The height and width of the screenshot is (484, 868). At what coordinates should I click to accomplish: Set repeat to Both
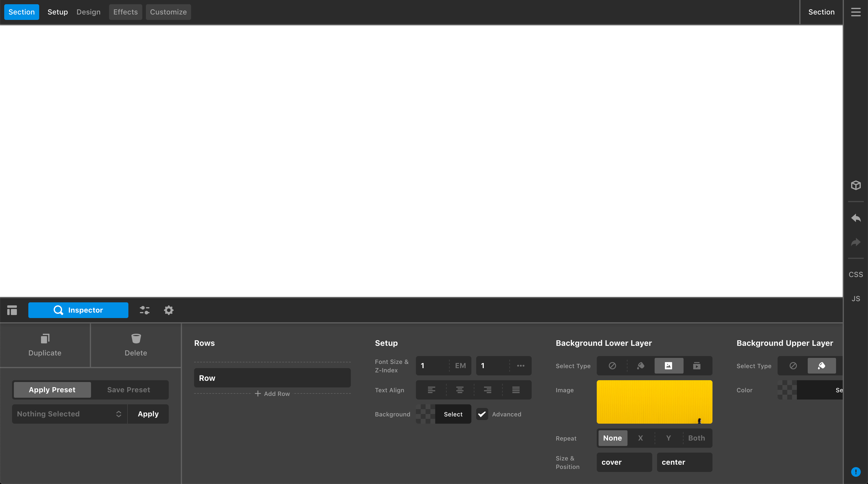click(x=696, y=438)
